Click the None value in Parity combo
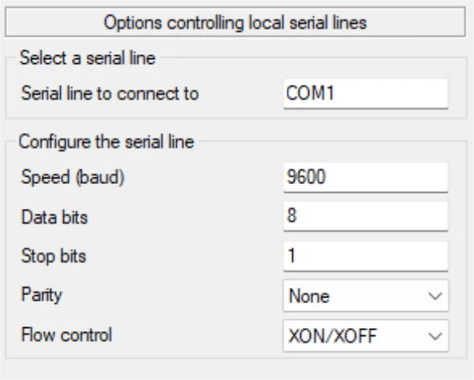Screen dimensions: 474x380 pyautogui.click(x=309, y=296)
